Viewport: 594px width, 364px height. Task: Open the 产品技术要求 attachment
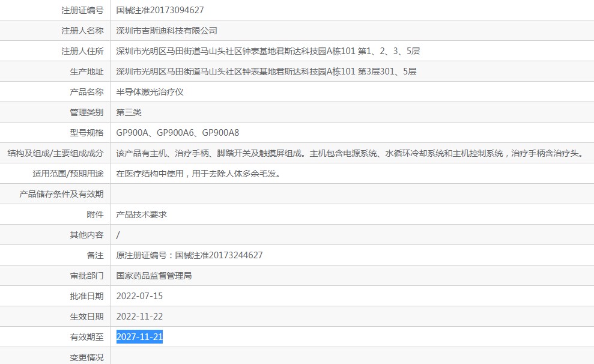pyautogui.click(x=141, y=215)
